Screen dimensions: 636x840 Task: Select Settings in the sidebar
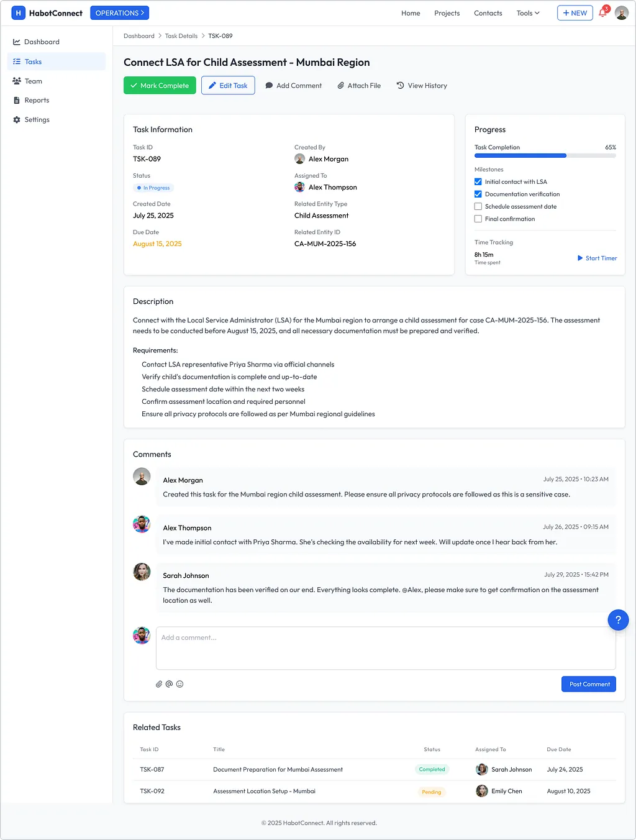pyautogui.click(x=57, y=120)
